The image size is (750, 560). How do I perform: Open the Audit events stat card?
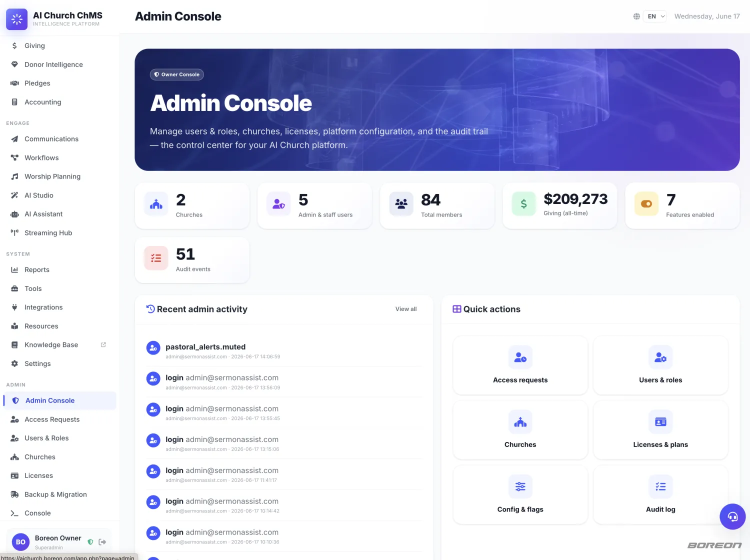[x=192, y=260]
